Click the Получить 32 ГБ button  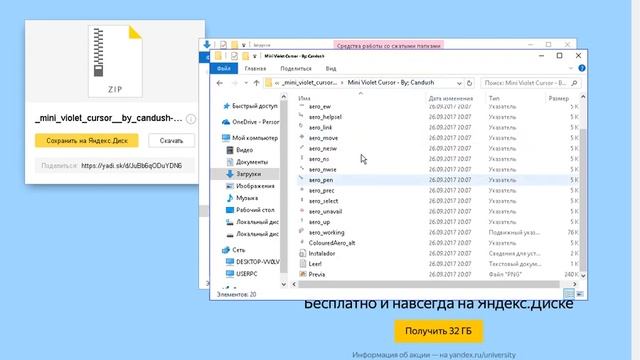[x=438, y=331]
